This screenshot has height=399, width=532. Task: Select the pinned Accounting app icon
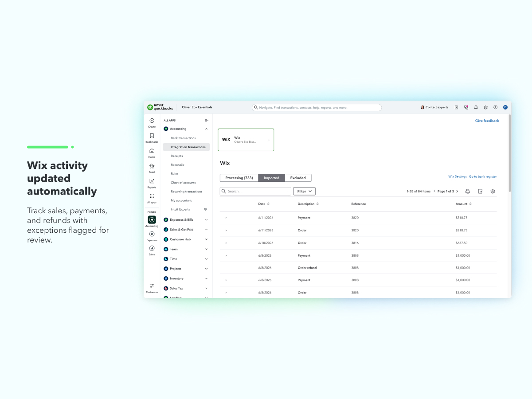point(152,220)
